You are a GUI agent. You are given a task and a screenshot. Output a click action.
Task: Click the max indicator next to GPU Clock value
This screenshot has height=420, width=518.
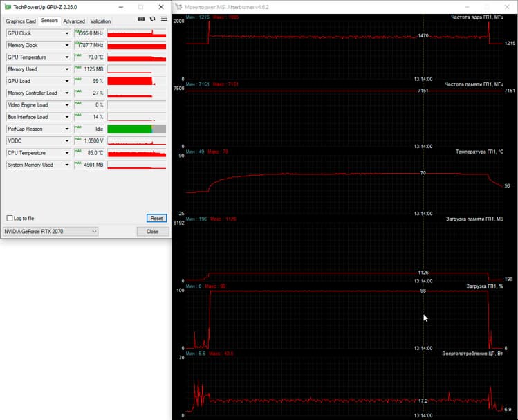pos(78,31)
